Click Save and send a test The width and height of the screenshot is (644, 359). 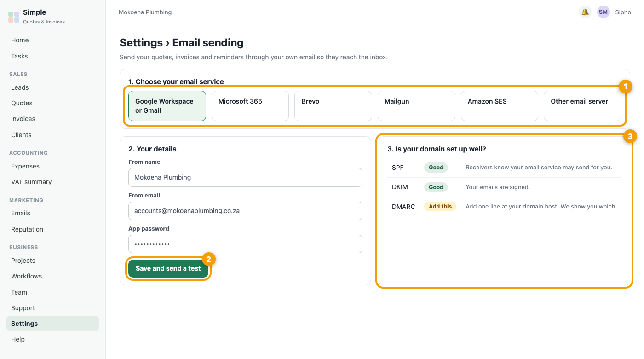168,268
